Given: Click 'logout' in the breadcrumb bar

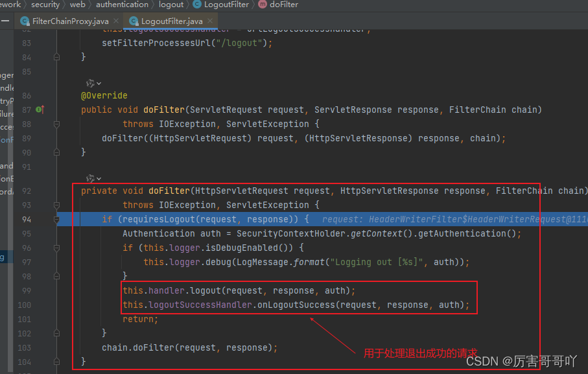Looking at the screenshot, I should pyautogui.click(x=171, y=5).
